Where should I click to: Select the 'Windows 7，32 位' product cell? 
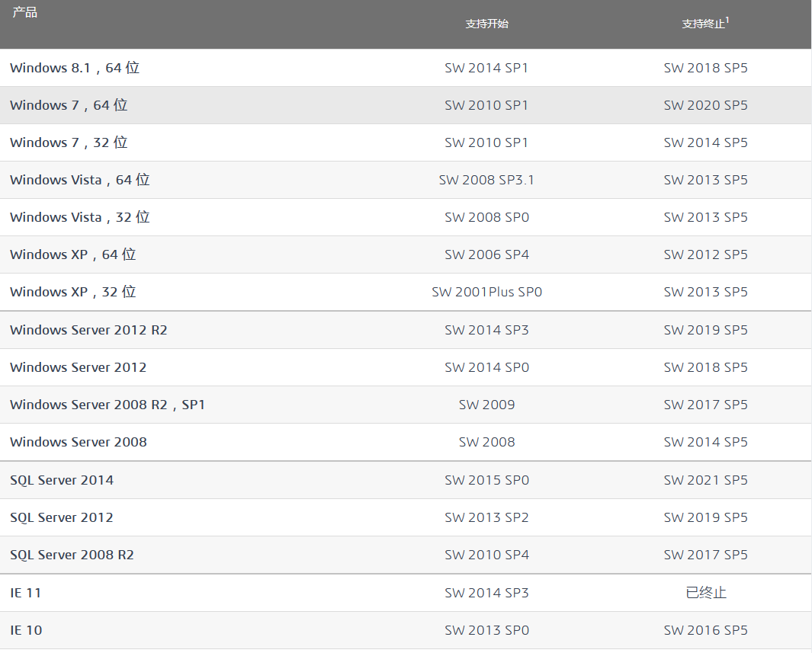pos(69,142)
